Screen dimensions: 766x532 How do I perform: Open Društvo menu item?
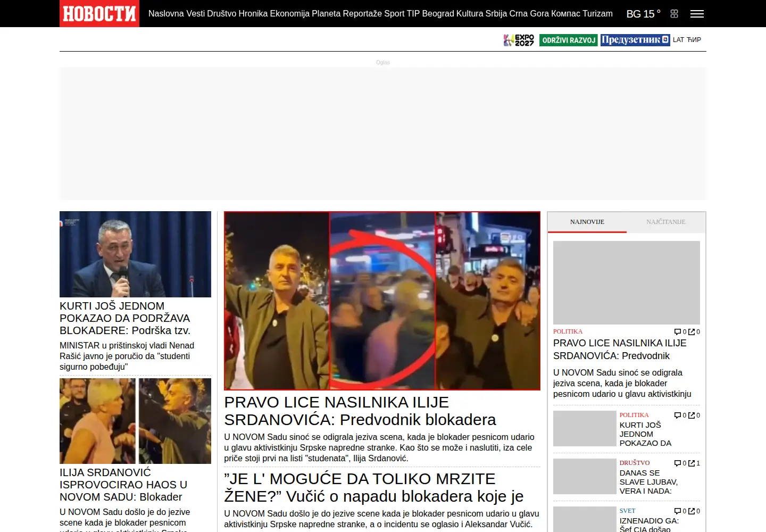point(222,14)
